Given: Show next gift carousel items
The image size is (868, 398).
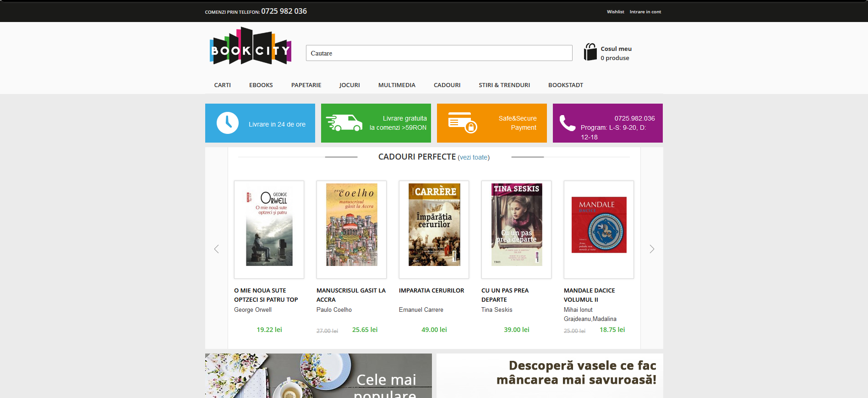Looking at the screenshot, I should pyautogui.click(x=651, y=249).
